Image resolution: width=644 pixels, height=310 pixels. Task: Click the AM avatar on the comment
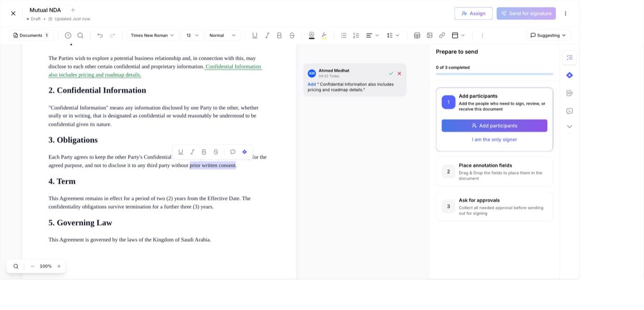[x=312, y=73]
